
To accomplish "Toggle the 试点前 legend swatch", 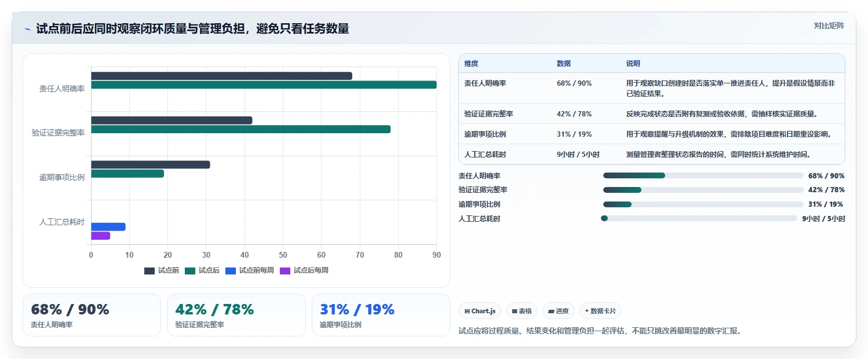I will pyautogui.click(x=149, y=270).
